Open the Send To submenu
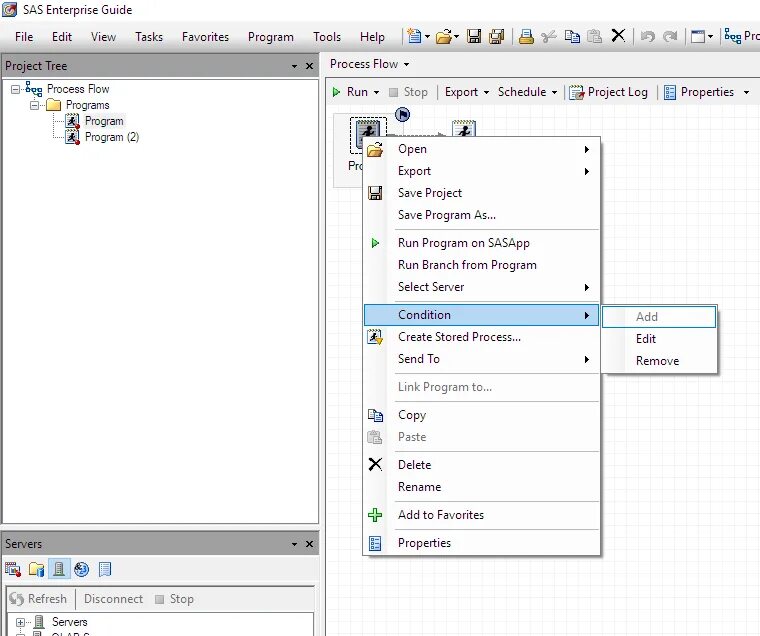The height and width of the screenshot is (636, 760). [x=481, y=359]
